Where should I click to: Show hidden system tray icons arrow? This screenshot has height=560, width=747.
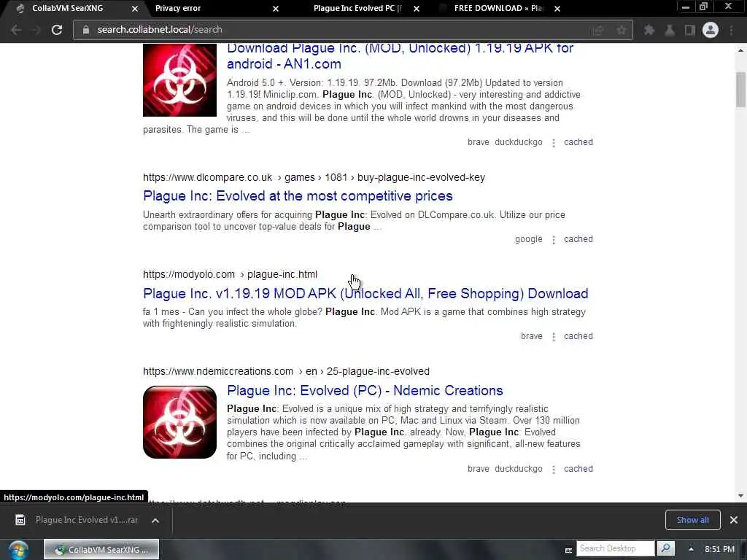pos(691,549)
